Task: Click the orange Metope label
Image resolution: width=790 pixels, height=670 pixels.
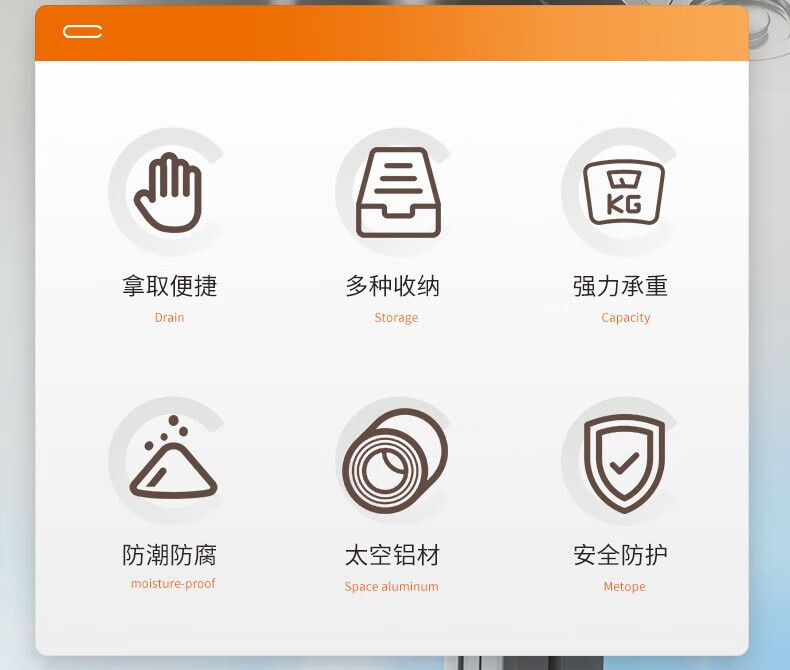Action: (x=624, y=587)
